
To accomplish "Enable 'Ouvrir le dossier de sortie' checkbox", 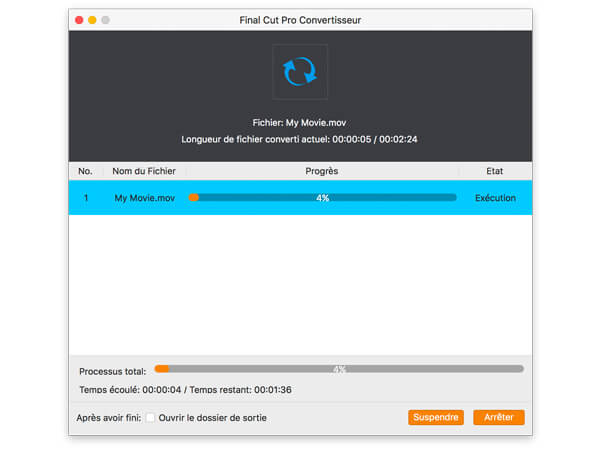I will (x=150, y=417).
